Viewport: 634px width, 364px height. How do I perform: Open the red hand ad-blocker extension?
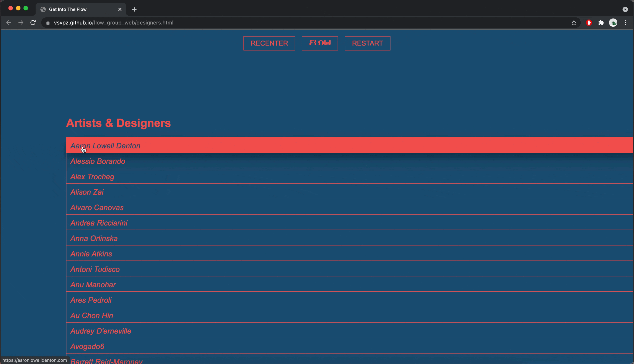click(x=589, y=23)
